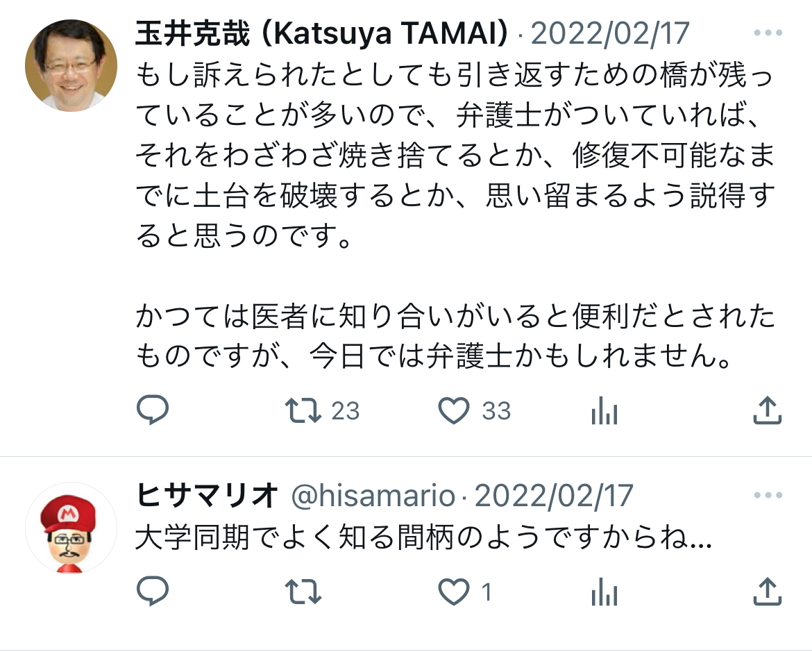Open ヒサマリオ display name
Image resolution: width=812 pixels, height=652 pixels.
pos(207,496)
